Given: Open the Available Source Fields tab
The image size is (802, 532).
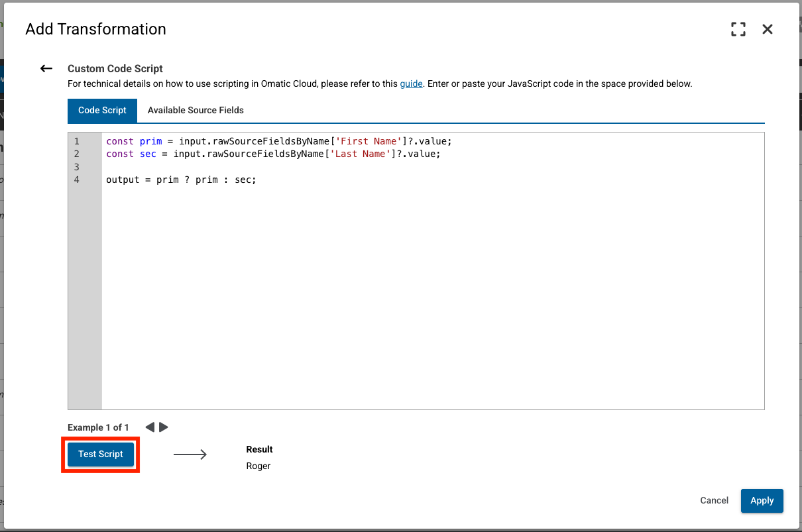Looking at the screenshot, I should 196,111.
